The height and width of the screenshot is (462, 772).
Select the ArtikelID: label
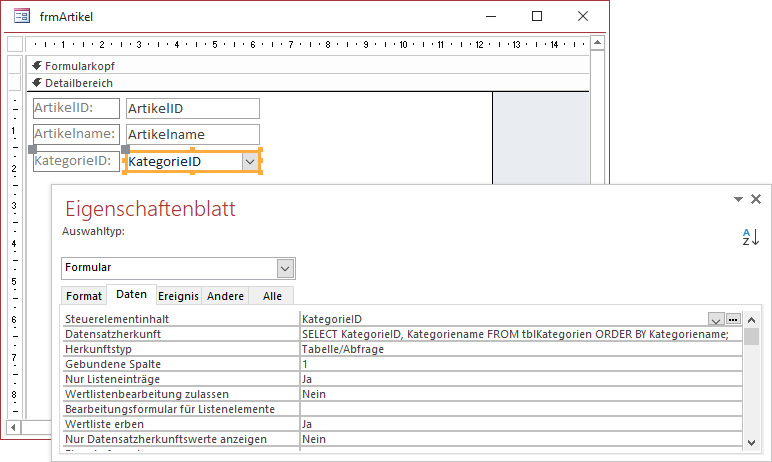76,108
